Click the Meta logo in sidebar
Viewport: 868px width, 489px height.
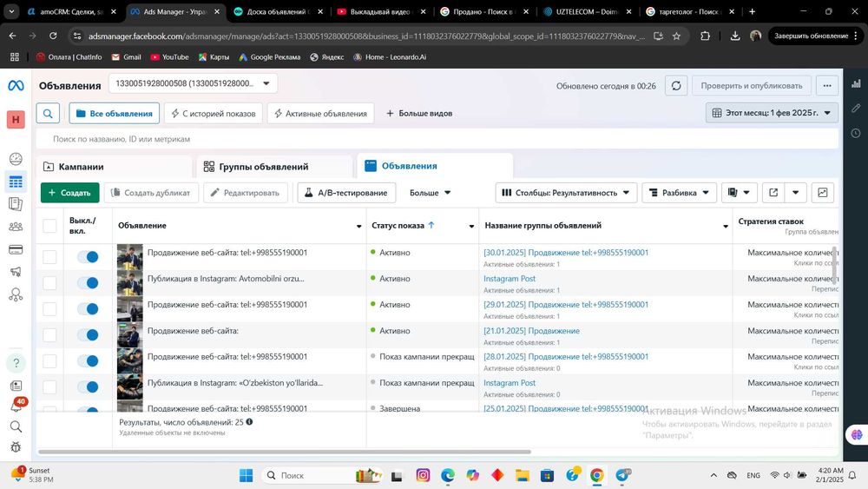click(16, 85)
